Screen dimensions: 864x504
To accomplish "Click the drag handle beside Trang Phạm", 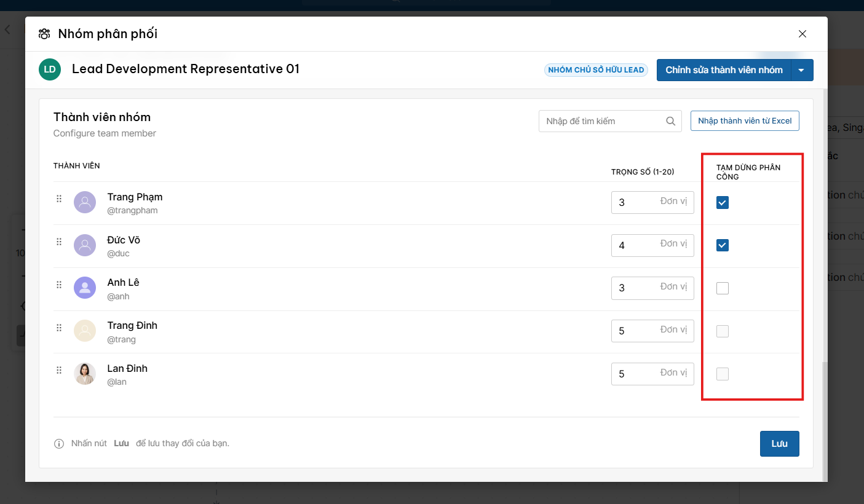I will (59, 199).
